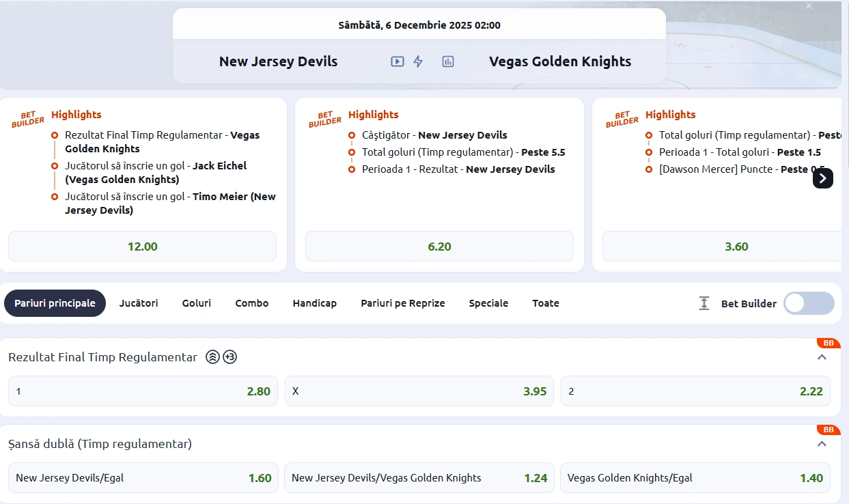Select the Handicap tab
This screenshot has height=504, width=849.
coord(315,303)
